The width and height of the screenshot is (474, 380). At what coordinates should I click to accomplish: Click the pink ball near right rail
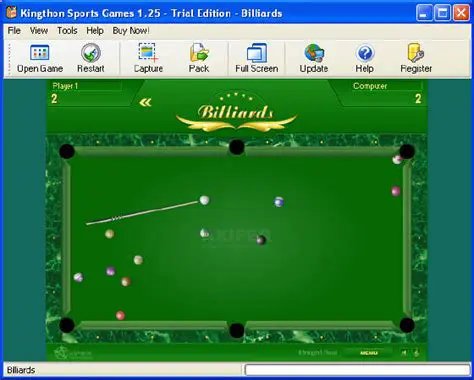click(396, 191)
